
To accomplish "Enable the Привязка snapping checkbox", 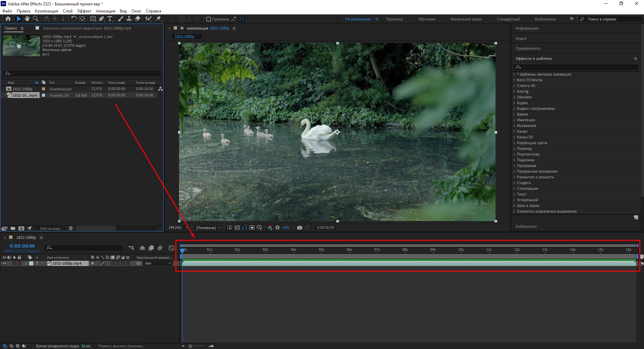I will 208,19.
